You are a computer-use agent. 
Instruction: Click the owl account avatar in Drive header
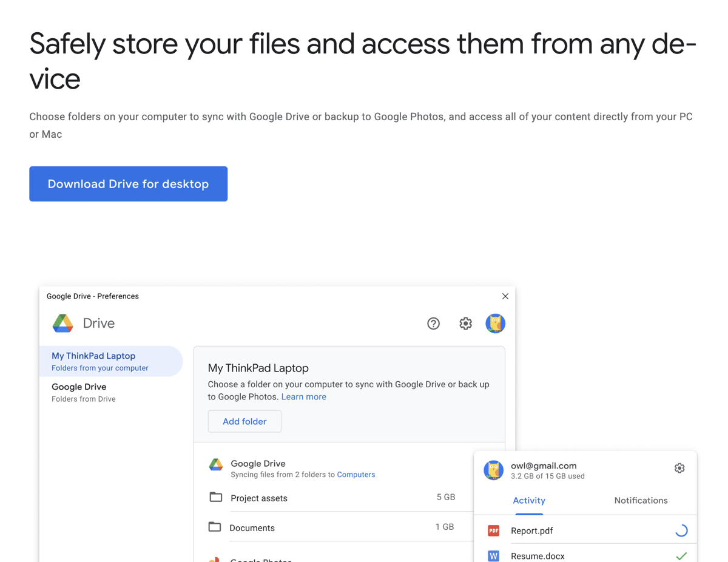coord(496,323)
